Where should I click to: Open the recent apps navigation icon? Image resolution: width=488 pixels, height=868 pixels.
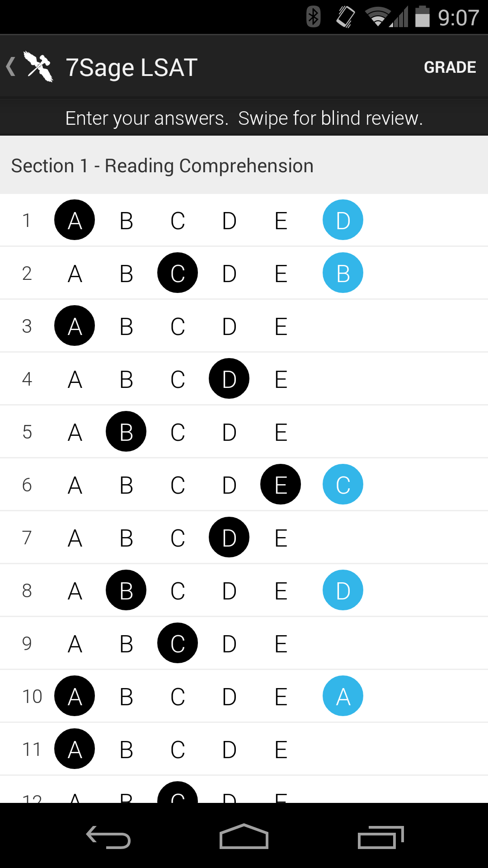pyautogui.click(x=380, y=838)
